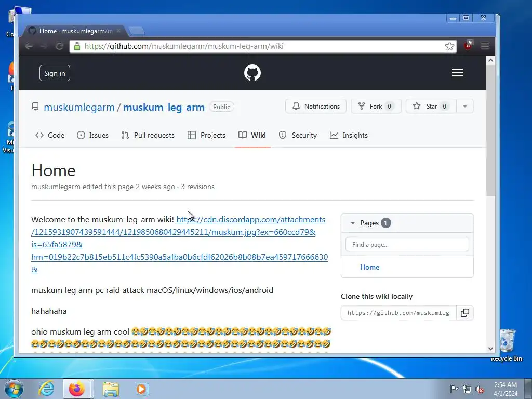Star the muskum-leg-arm repository
The image size is (532, 399).
(431, 106)
